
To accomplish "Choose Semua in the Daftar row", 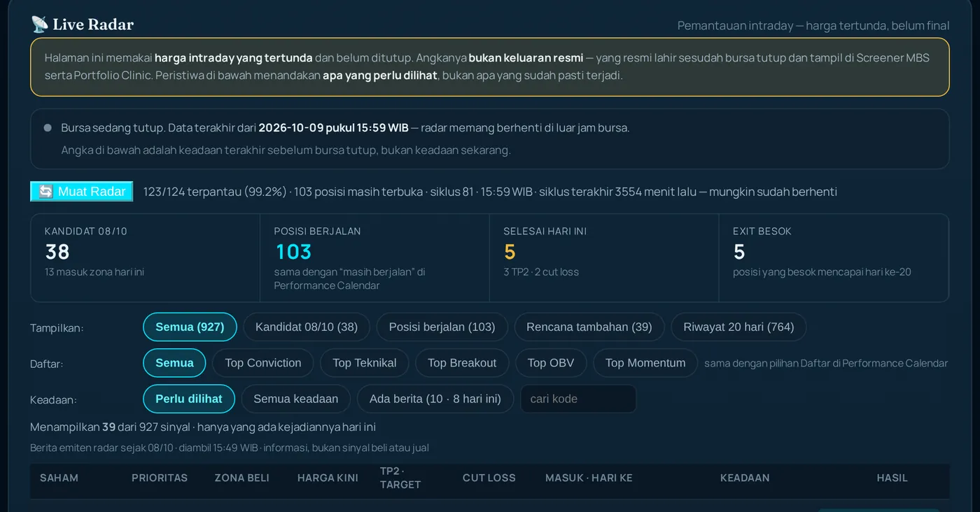I will pos(174,363).
